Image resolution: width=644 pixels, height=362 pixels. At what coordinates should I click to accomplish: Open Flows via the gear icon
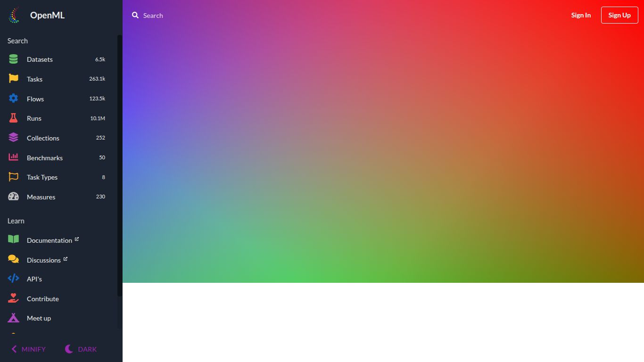coord(13,98)
